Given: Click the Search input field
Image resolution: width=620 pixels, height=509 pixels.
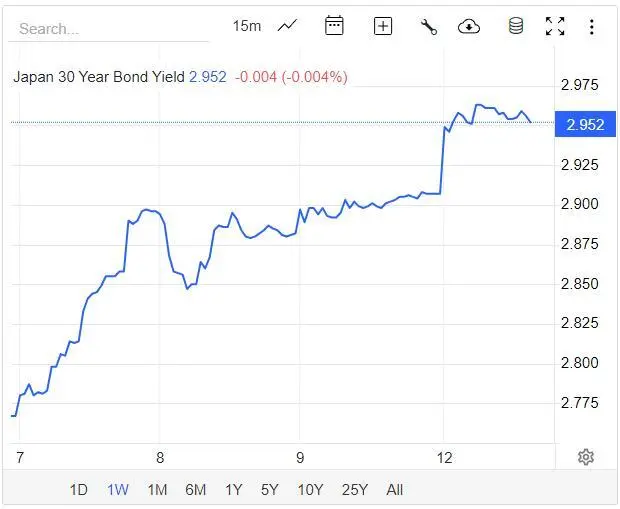Looking at the screenshot, I should coord(110,29).
